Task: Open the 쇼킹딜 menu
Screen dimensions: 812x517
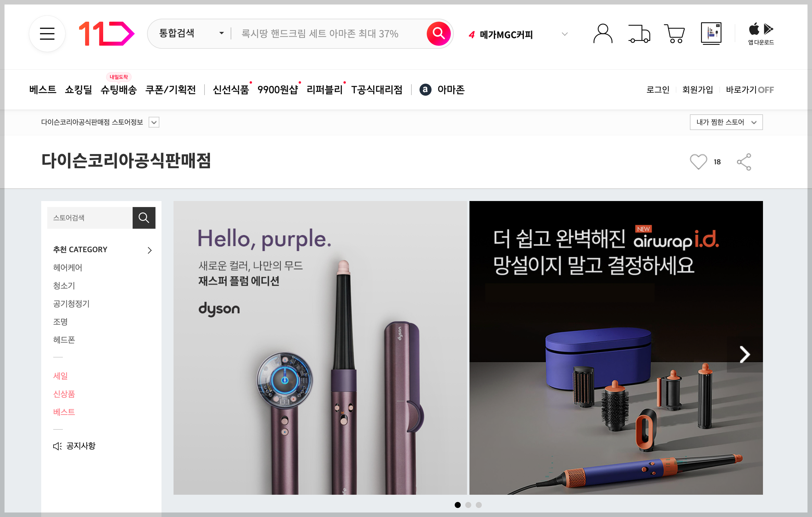Action: pos(78,90)
